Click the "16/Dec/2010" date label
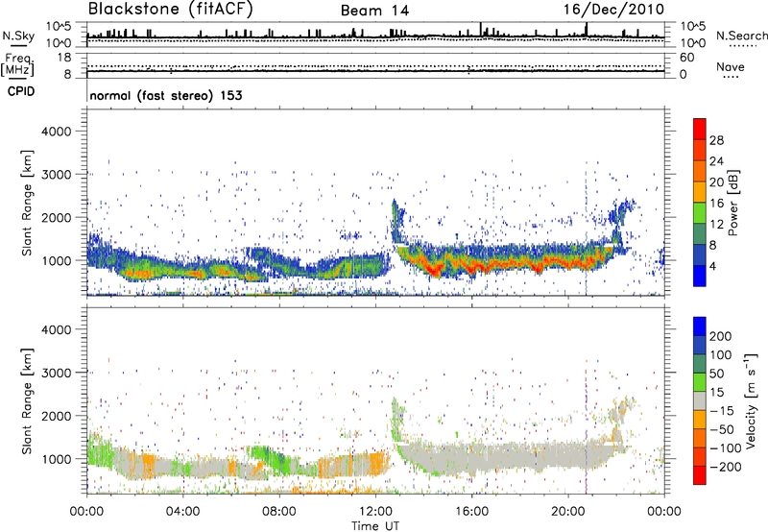This screenshot has height=532, width=768. pos(613,10)
